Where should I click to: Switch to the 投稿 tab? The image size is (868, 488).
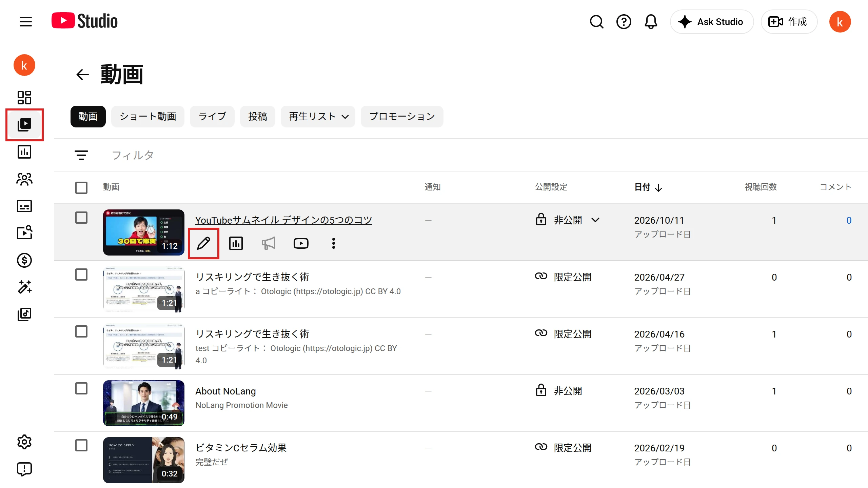pyautogui.click(x=258, y=117)
